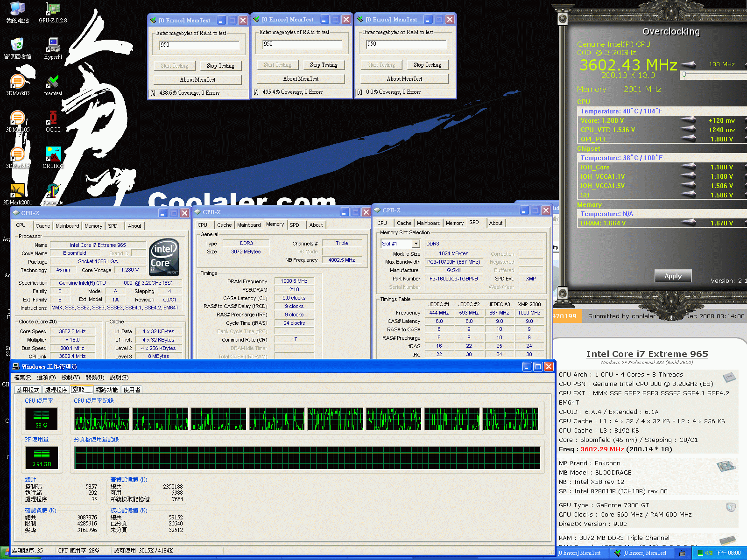Click the Task Manager title bar icon
This screenshot has width=747, height=560.
(x=16, y=366)
